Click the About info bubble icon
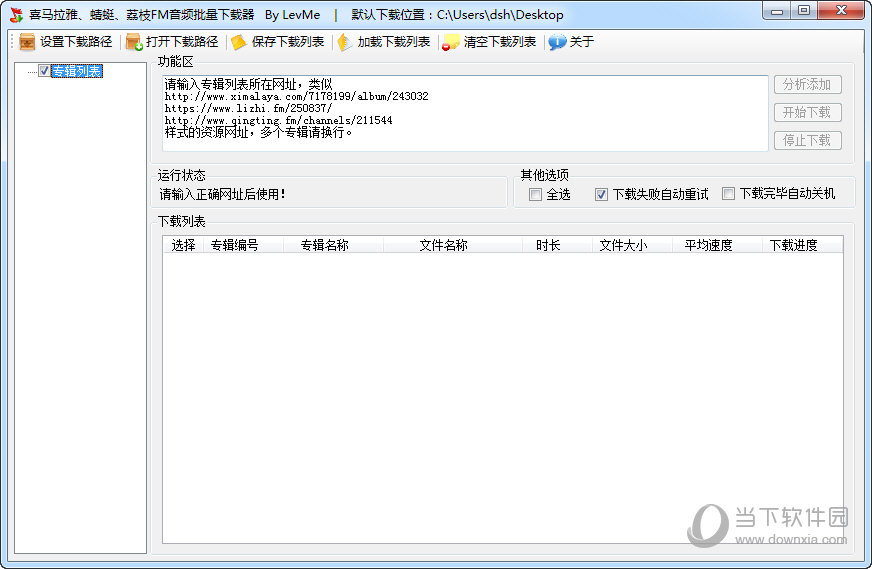This screenshot has height=569, width=872. (557, 42)
